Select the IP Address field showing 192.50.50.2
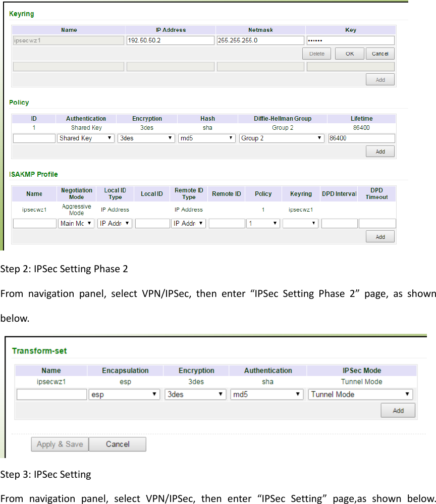 click(170, 40)
